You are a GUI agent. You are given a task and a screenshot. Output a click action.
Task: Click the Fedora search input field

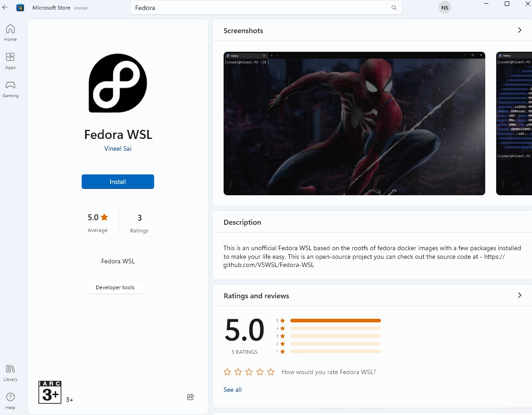(x=266, y=7)
